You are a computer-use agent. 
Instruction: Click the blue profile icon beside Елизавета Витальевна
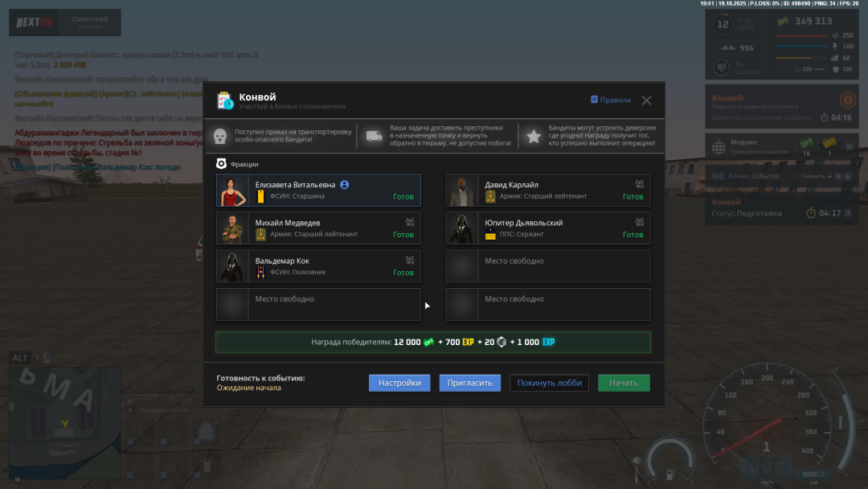click(345, 185)
